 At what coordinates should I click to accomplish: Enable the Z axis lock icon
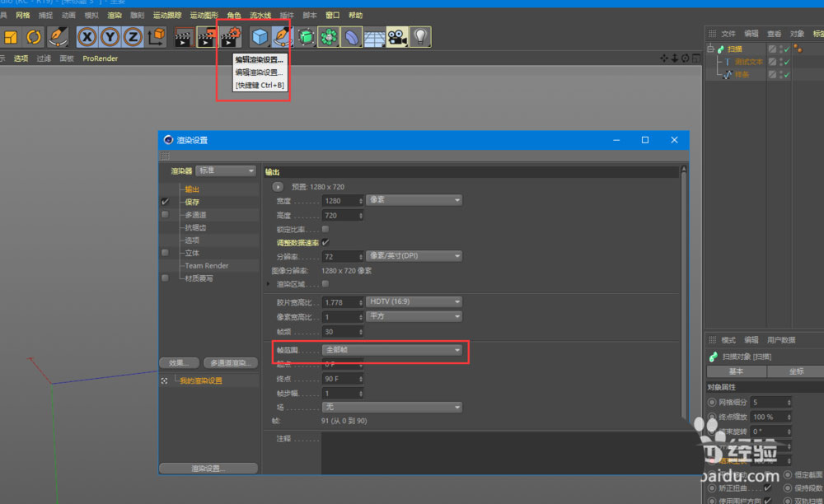tap(133, 37)
